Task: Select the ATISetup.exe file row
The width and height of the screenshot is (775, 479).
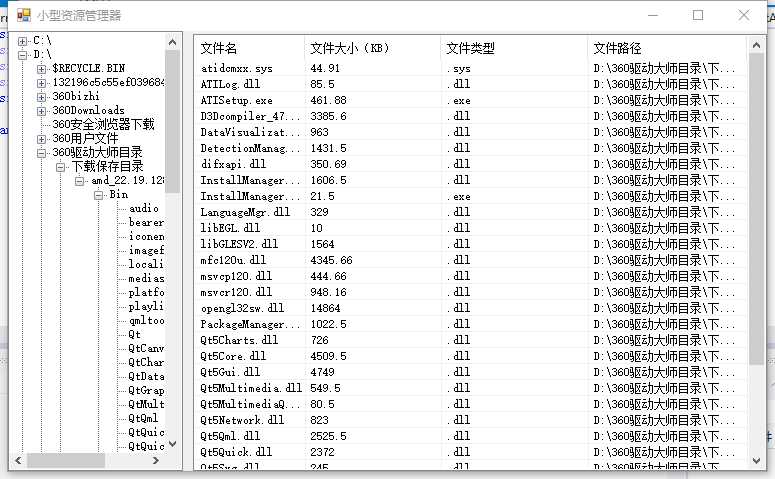Action: coord(470,100)
